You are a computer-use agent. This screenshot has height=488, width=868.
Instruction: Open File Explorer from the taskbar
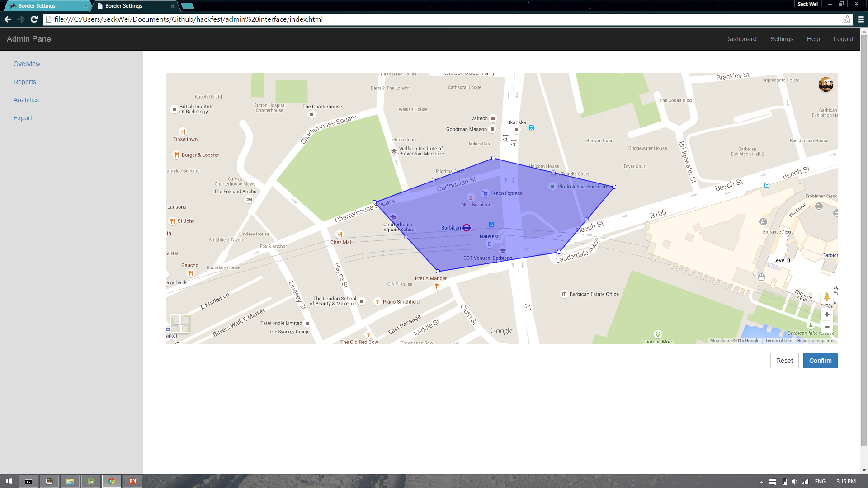point(70,481)
